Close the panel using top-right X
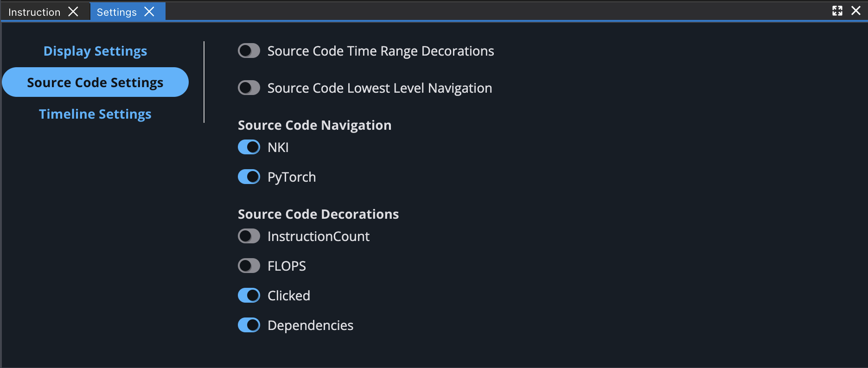The image size is (868, 368). [856, 11]
